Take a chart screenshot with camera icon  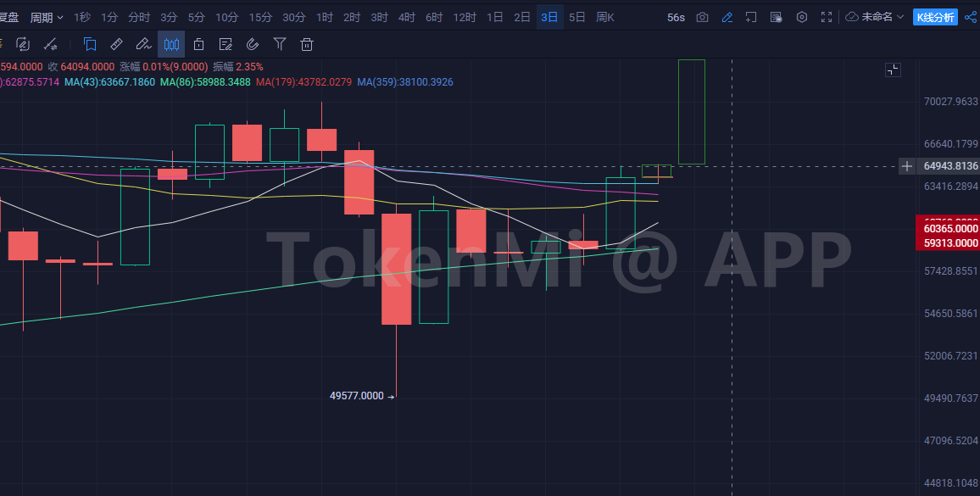click(702, 17)
